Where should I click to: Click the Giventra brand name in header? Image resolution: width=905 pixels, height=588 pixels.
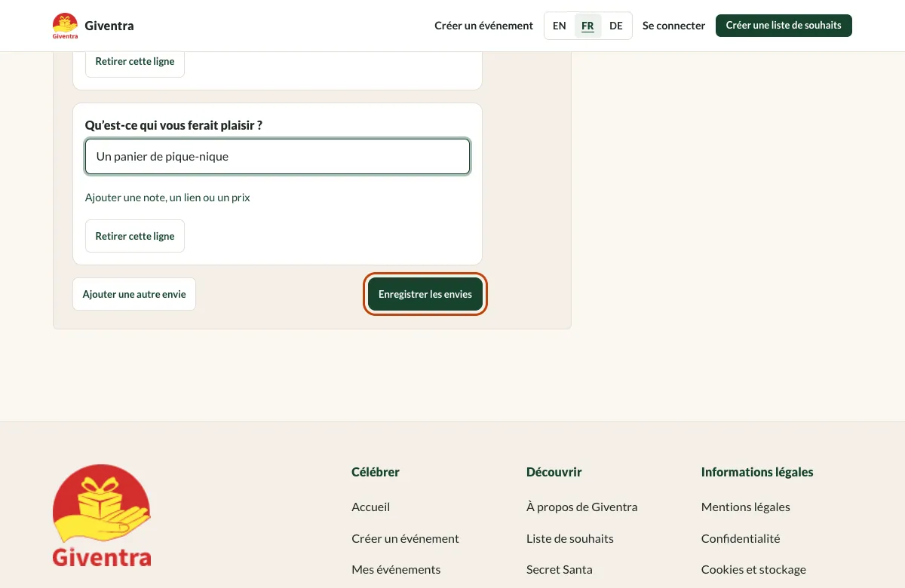click(109, 26)
